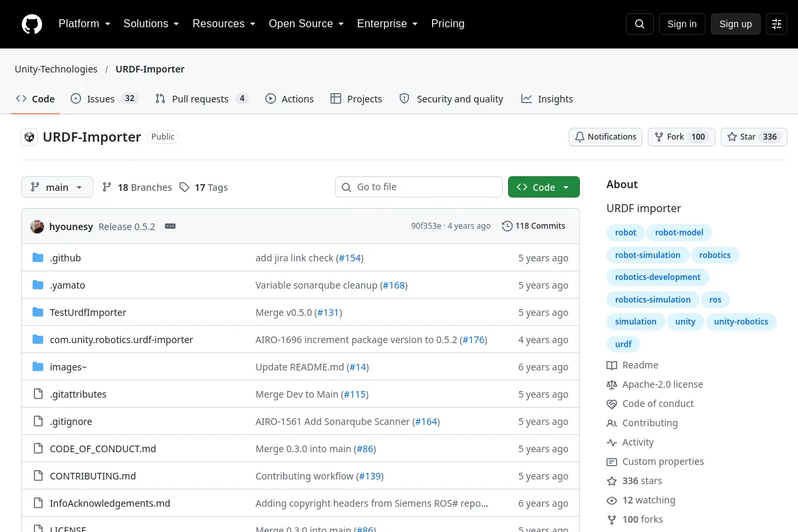Open the Actions tab
This screenshot has width=798, height=532.
coord(289,99)
